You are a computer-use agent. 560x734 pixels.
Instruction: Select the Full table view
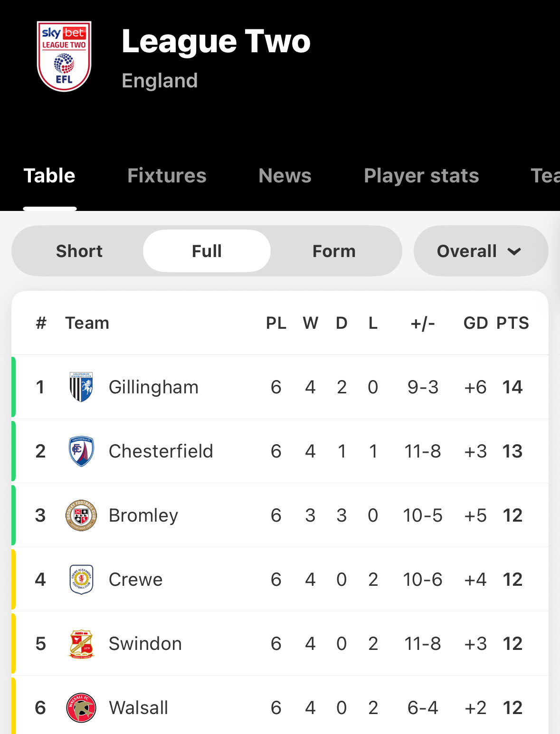click(207, 251)
